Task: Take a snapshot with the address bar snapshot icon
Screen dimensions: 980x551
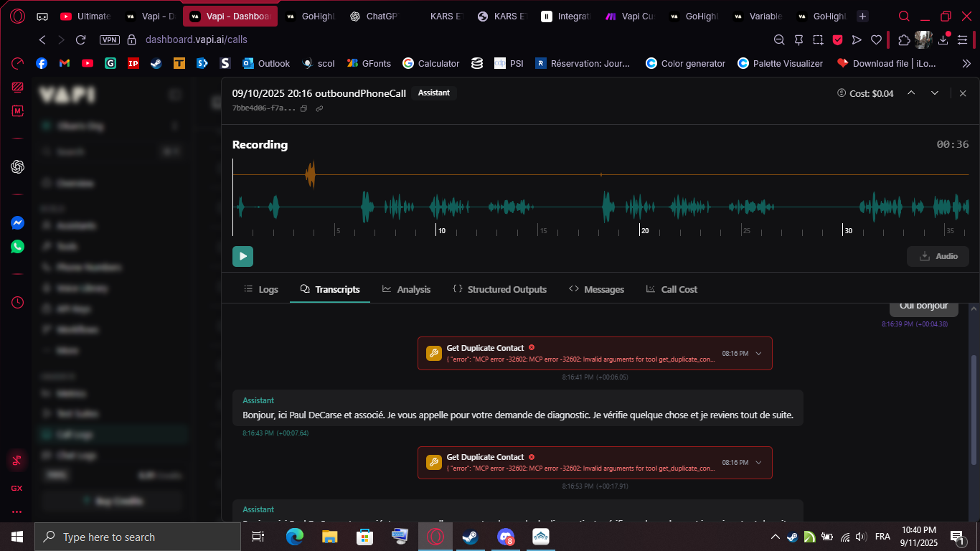Action: tap(818, 39)
